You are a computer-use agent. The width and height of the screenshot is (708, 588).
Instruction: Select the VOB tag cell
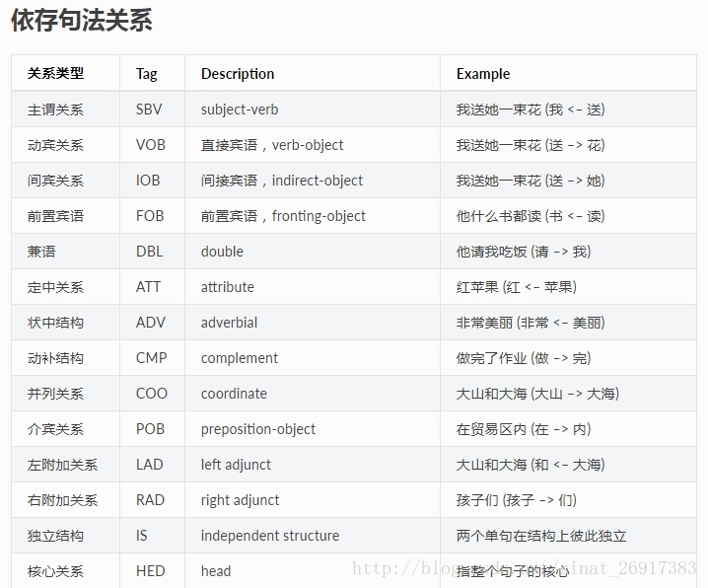click(x=151, y=145)
